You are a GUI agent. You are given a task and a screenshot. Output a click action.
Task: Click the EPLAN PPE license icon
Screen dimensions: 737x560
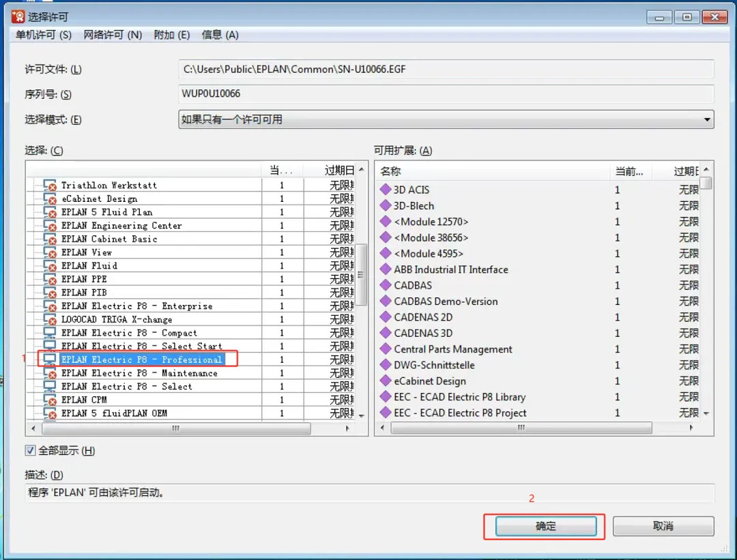tap(50, 279)
